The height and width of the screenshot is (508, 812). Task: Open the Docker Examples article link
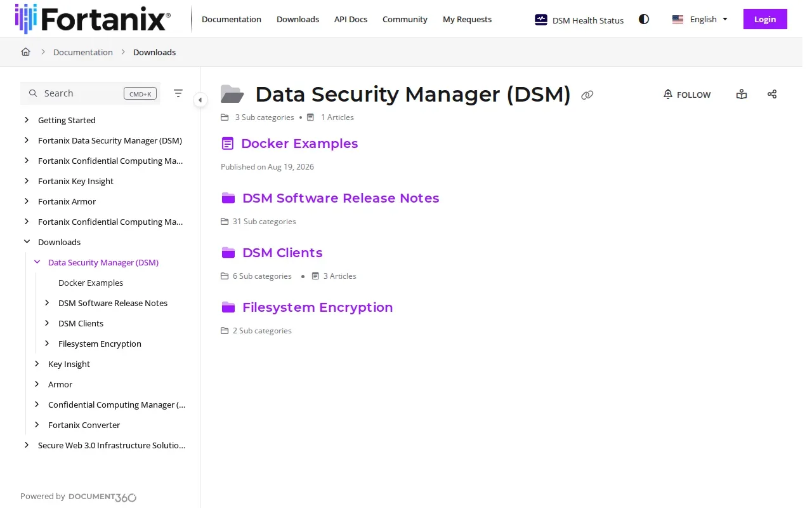point(299,144)
